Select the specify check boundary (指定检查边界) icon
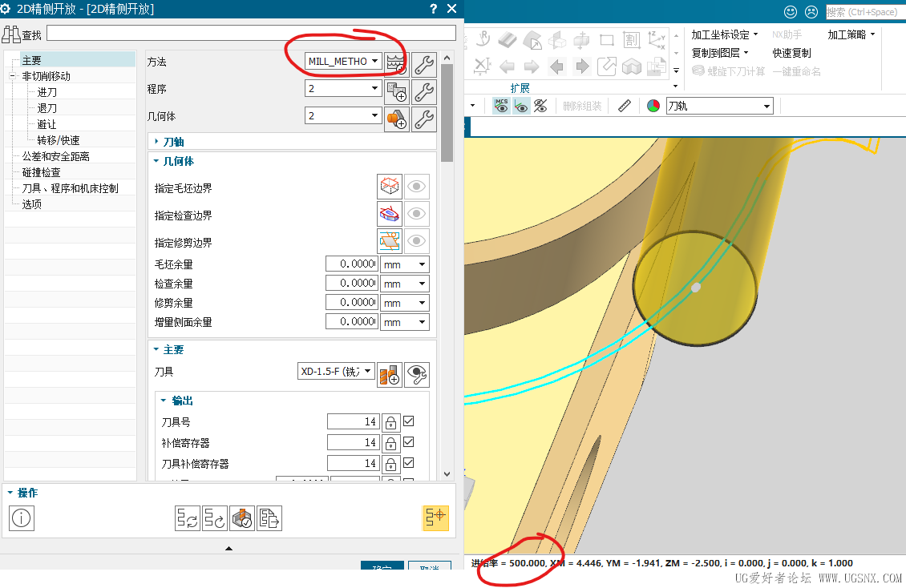Screen dimensions: 906x588 [x=390, y=214]
